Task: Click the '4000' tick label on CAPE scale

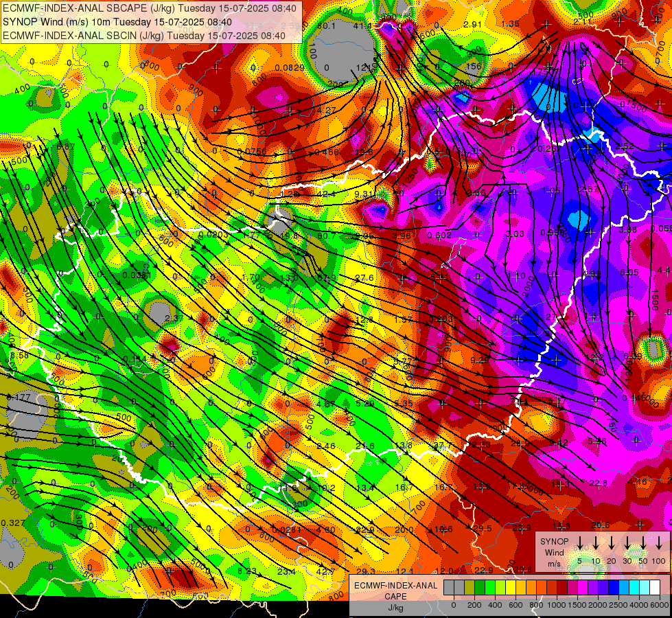Action: [639, 605]
